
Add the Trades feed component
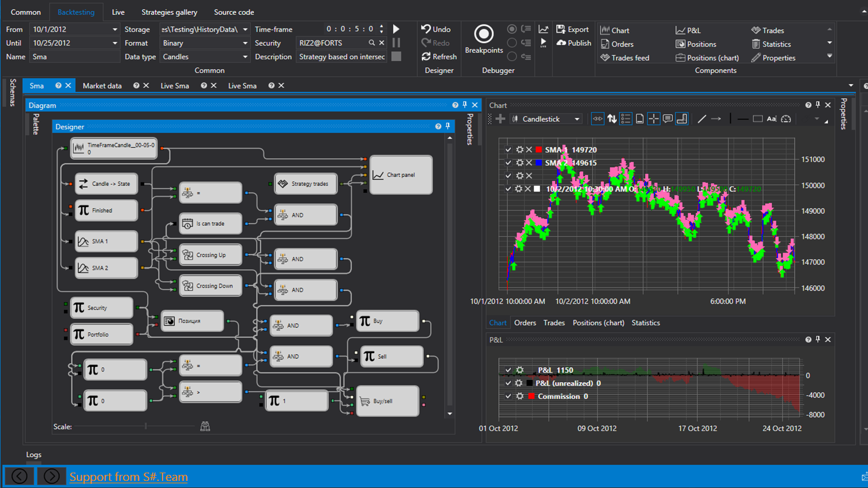(x=624, y=57)
